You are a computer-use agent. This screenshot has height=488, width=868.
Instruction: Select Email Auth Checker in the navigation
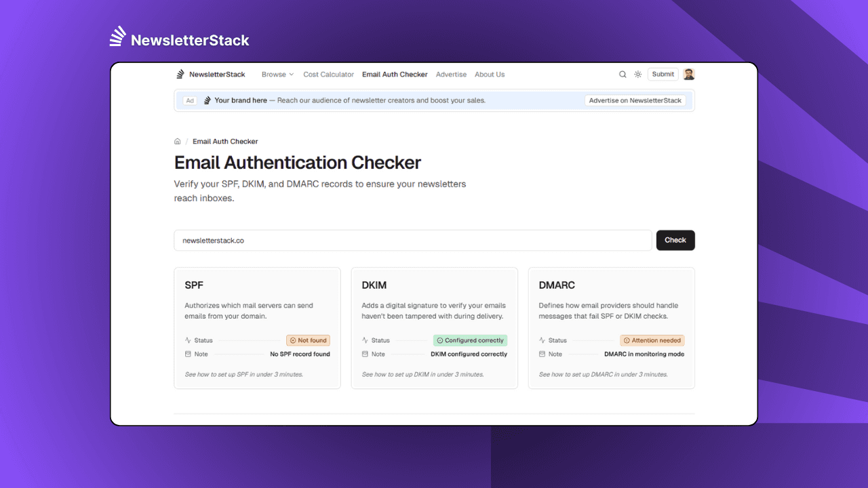coord(395,75)
